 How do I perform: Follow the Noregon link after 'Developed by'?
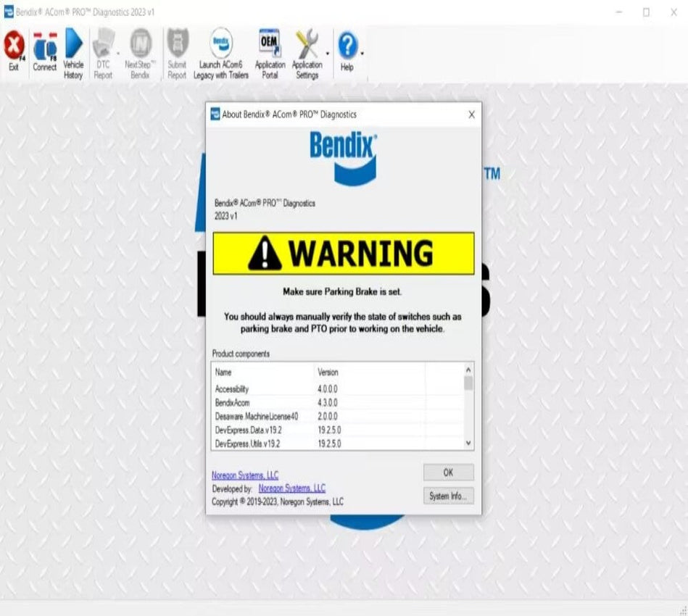pos(291,488)
